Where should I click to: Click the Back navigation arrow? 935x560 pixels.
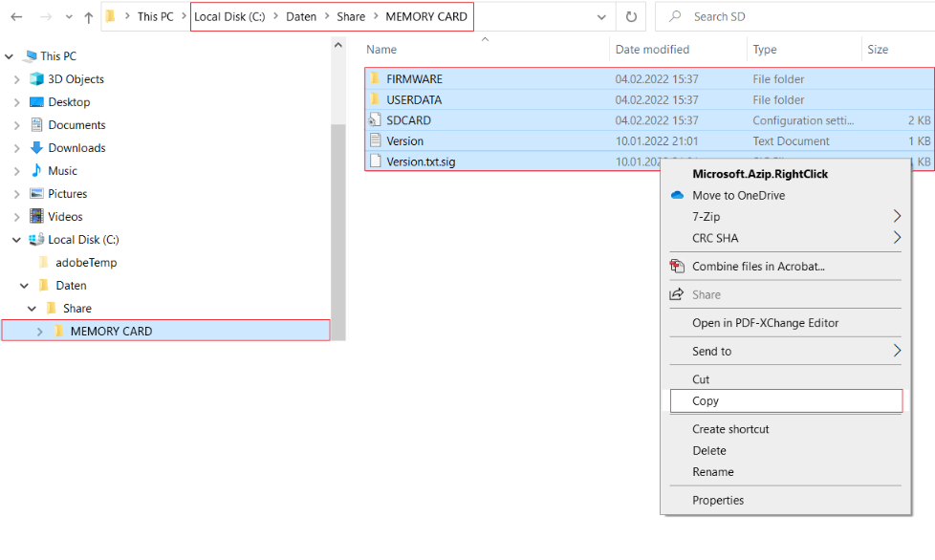(16, 17)
